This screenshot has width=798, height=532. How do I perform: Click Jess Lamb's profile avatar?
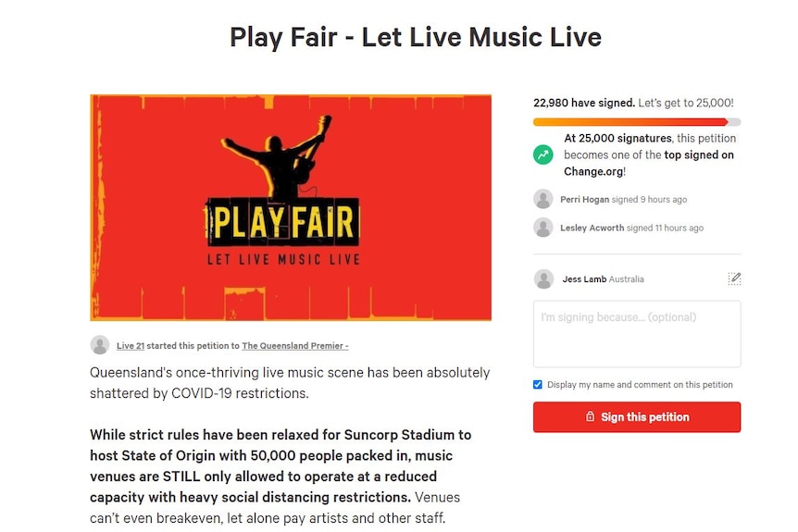point(543,279)
